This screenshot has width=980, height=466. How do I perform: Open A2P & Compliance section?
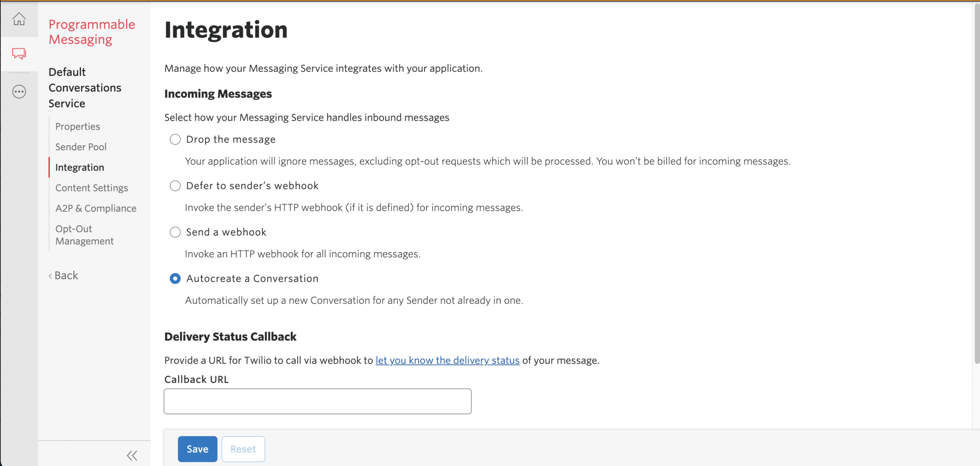(96, 208)
